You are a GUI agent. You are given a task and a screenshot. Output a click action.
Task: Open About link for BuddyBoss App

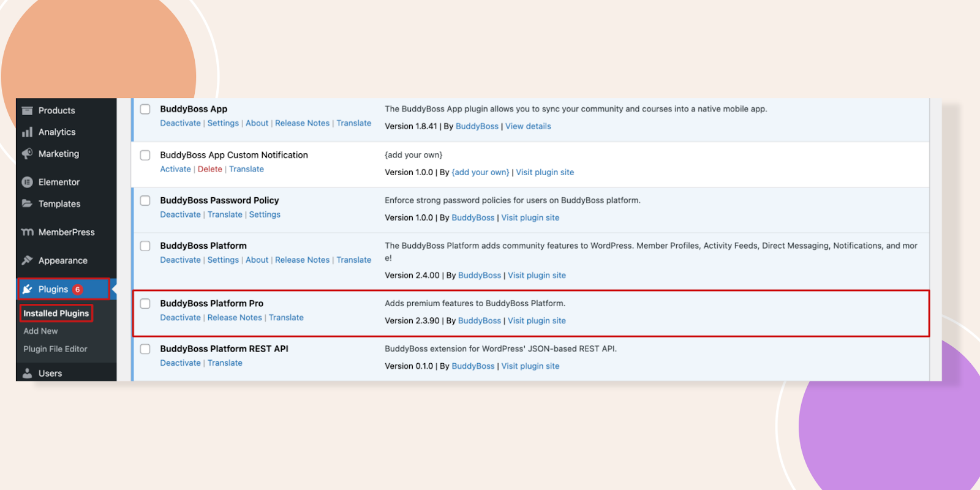pyautogui.click(x=257, y=123)
